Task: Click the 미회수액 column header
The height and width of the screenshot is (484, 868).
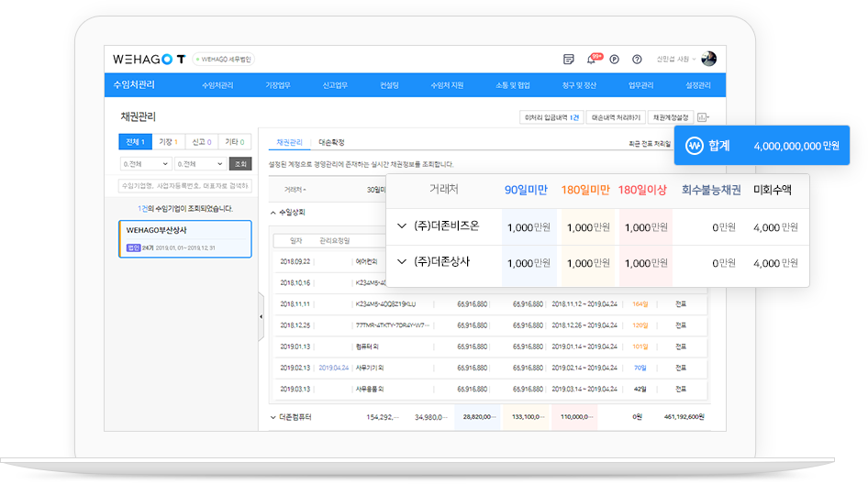Action: (773, 190)
